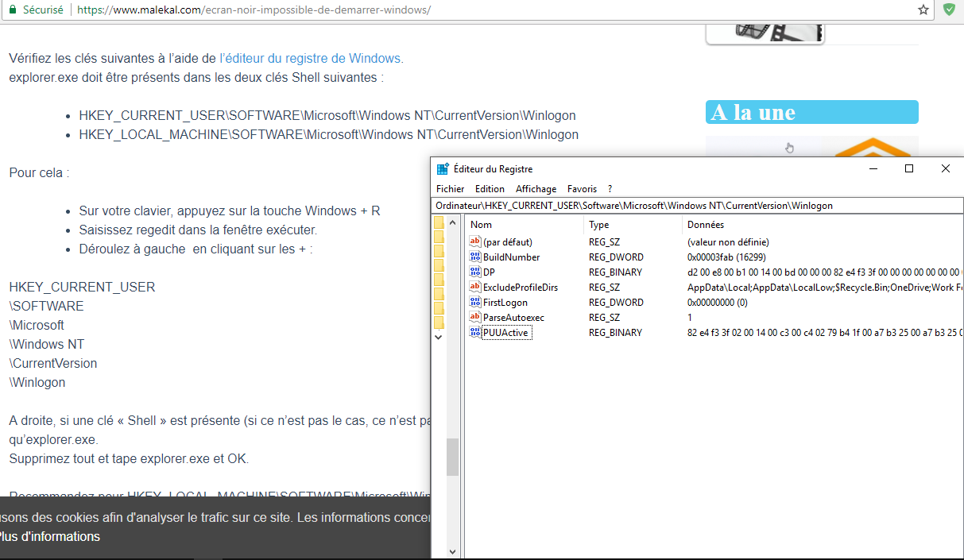The image size is (964, 560).
Task: Click the 0x00000000 (0) data cell
Action: tap(718, 303)
